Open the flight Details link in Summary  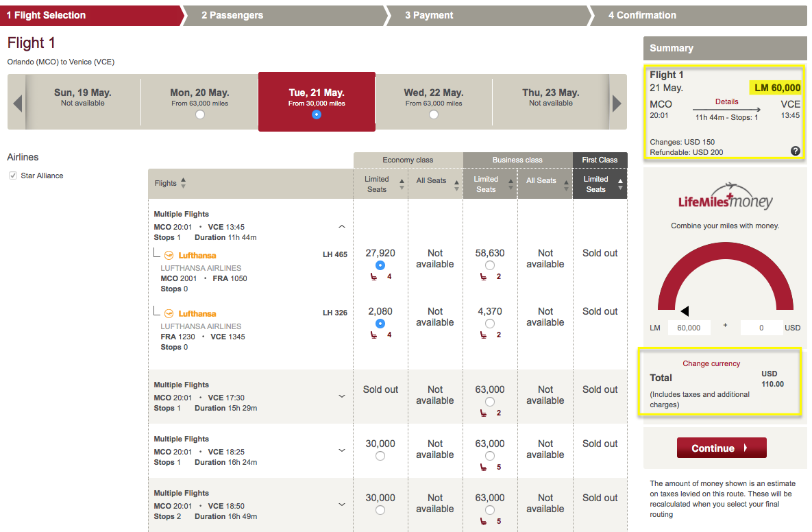[x=726, y=101]
